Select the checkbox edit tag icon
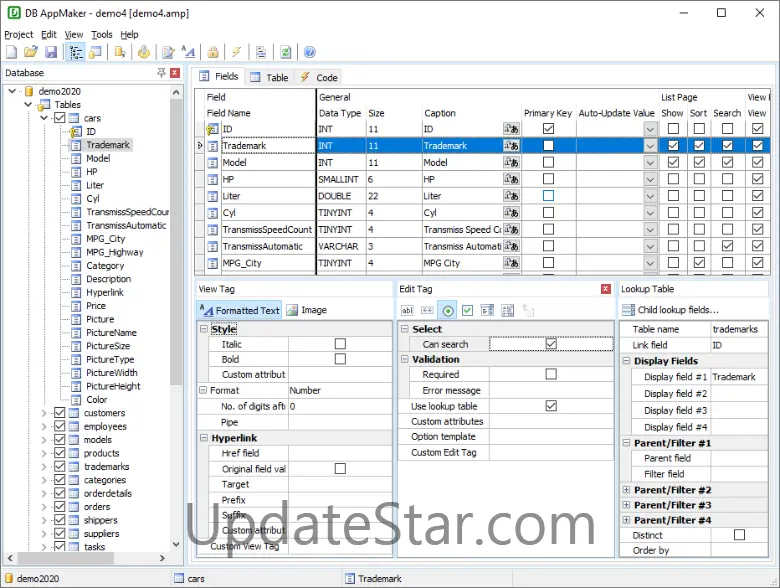 point(468,310)
